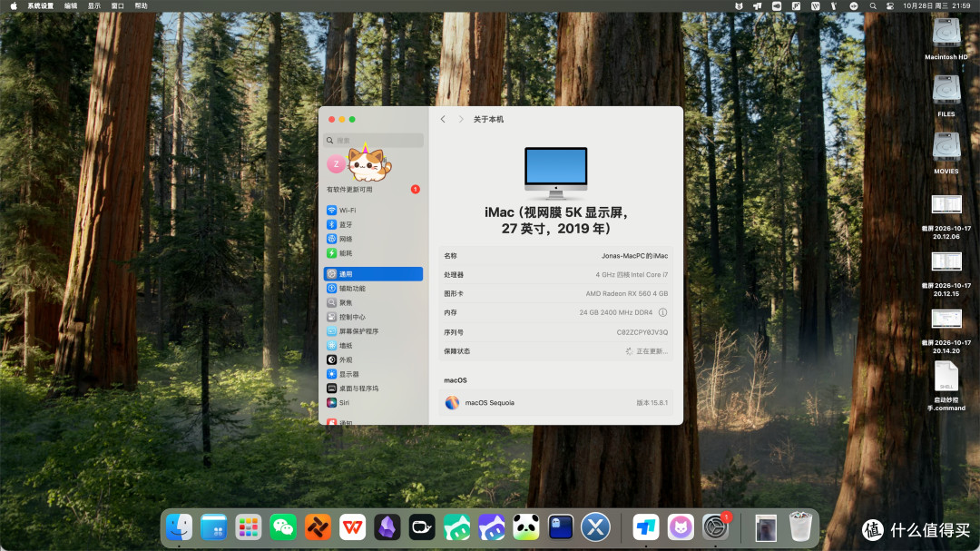Open Siri settings in the sidebar

tap(373, 403)
